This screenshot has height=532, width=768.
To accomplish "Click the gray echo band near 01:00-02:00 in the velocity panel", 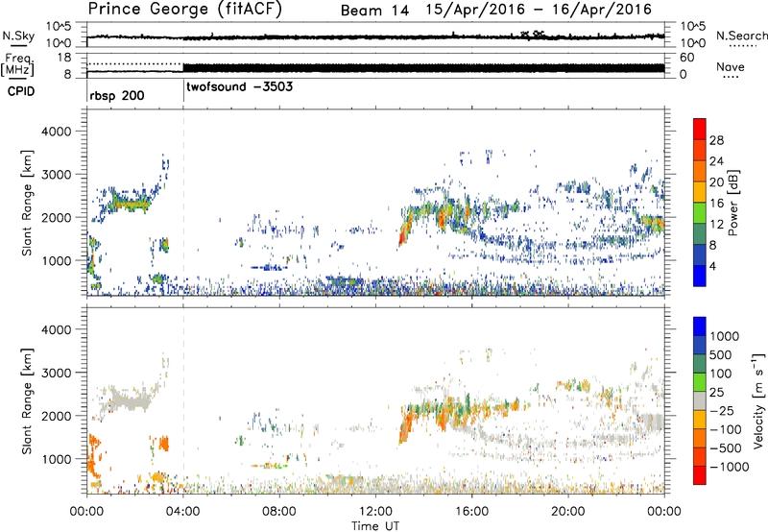I will pos(130,399).
